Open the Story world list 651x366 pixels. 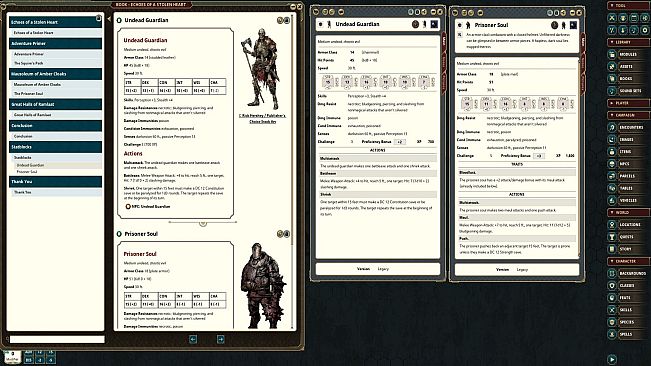click(628, 249)
